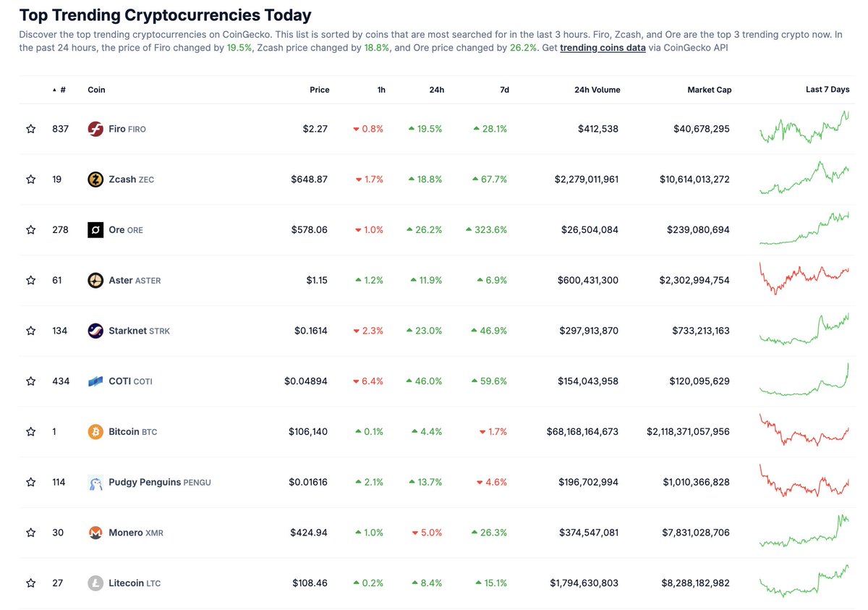Click the Litecoin coin logo
868x610 pixels.
tap(95, 583)
